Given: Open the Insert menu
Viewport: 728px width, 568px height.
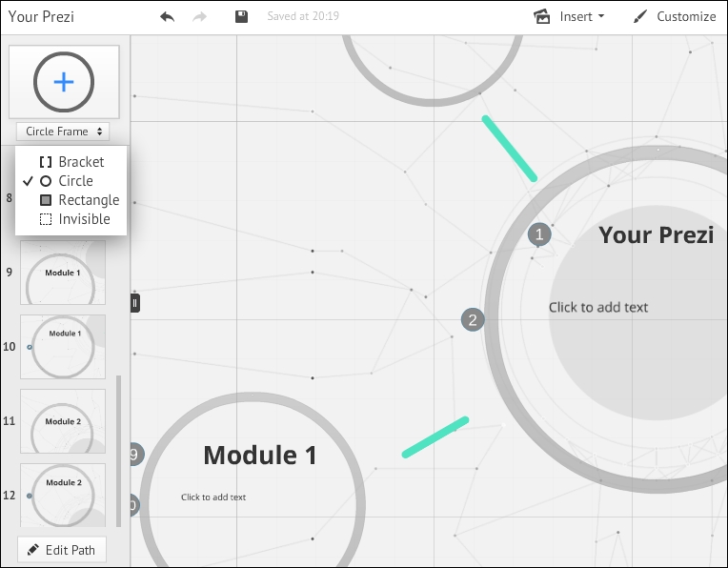Looking at the screenshot, I should pyautogui.click(x=569, y=17).
